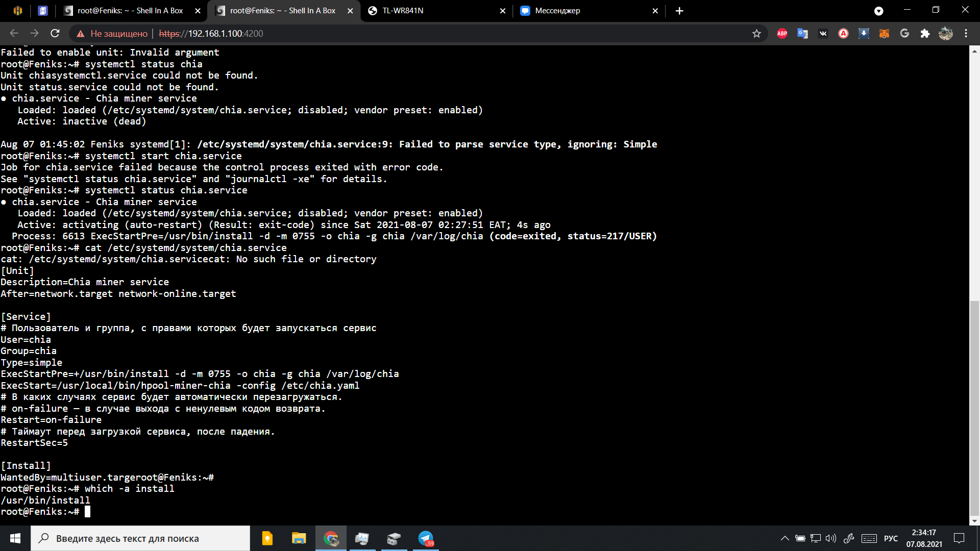Screen dimensions: 980x551
Task: Switch input language from РУС
Action: click(x=891, y=538)
